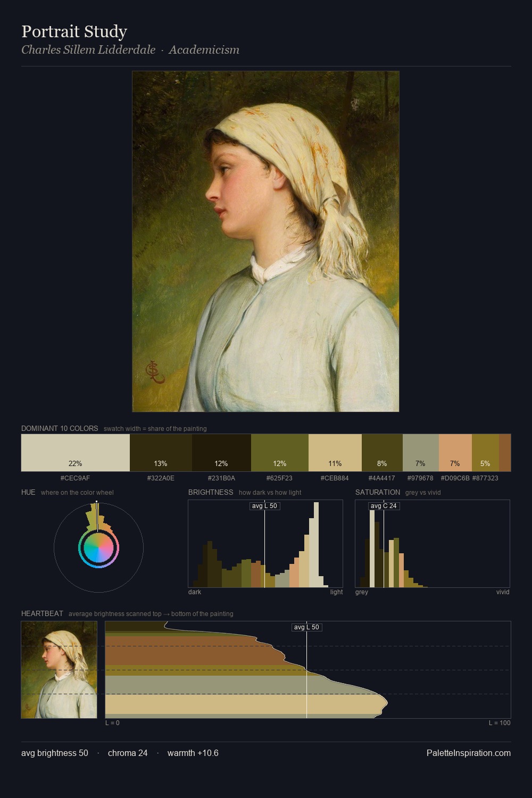Click 'grey vs vivid' caption
The height and width of the screenshot is (798, 532).
coord(423,493)
